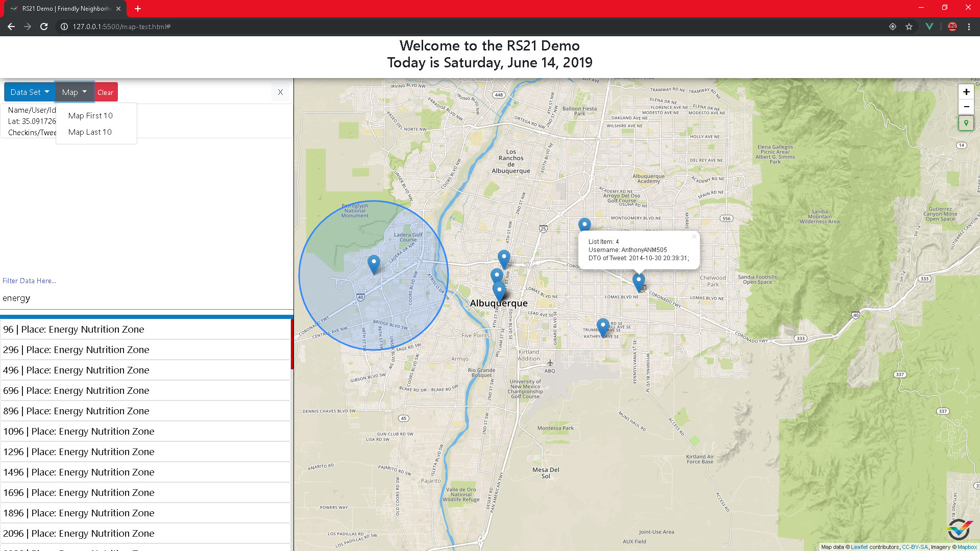Close the map popup for AnthonyANM505

(x=694, y=236)
